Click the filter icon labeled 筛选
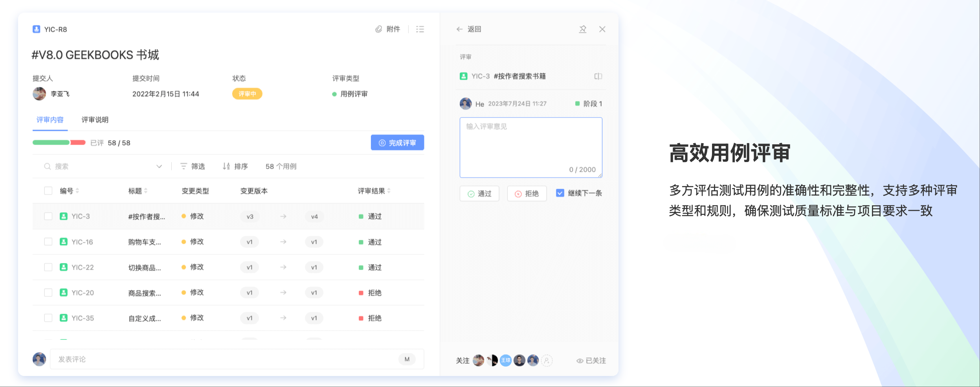This screenshot has width=980, height=387. click(184, 166)
